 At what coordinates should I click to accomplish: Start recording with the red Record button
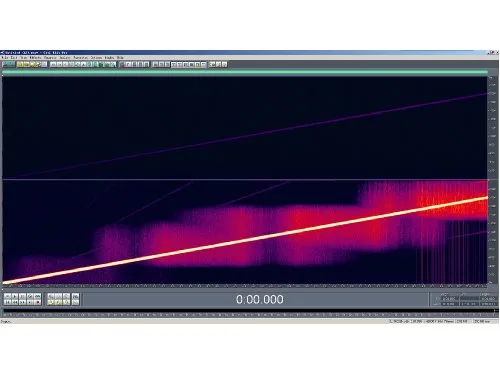pos(37,302)
